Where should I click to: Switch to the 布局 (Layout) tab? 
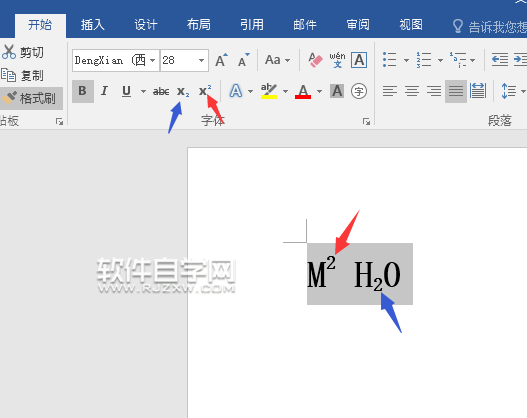(x=199, y=25)
